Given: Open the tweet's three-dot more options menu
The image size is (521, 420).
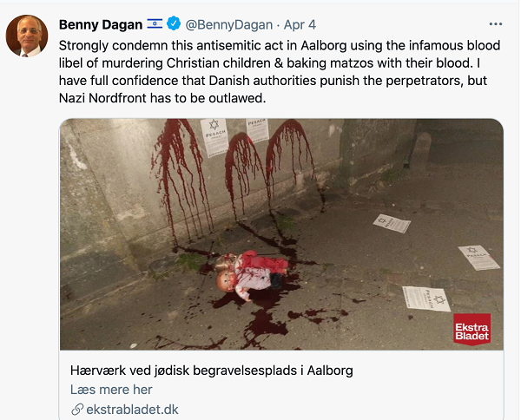Looking at the screenshot, I should (x=496, y=24).
